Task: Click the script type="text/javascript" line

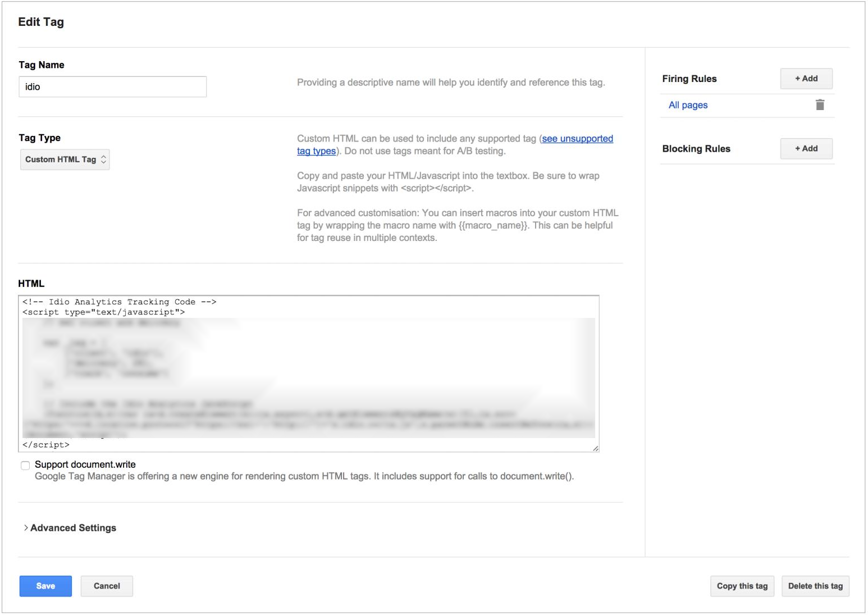Action: point(104,312)
